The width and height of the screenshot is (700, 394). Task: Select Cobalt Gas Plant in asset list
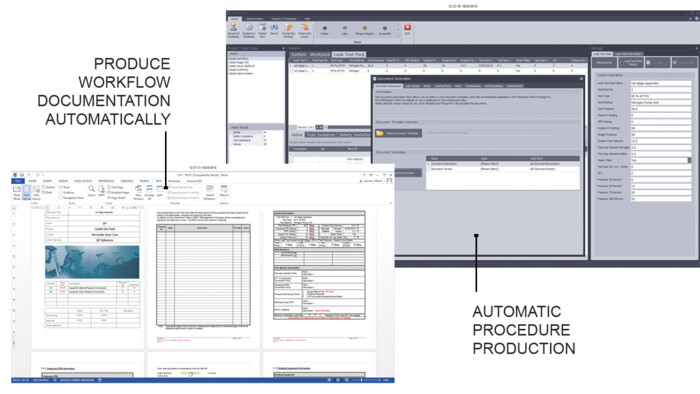click(x=239, y=58)
